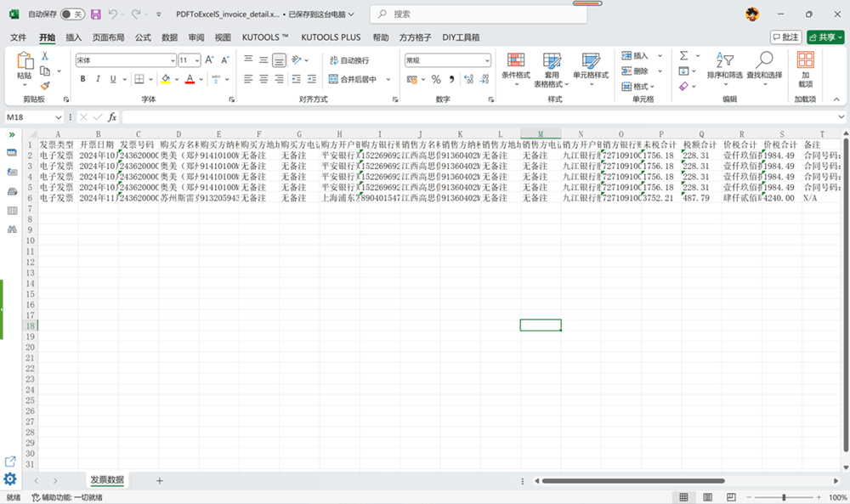Open Find and Select magnifier (查找和选择)
This screenshot has height=504, width=850.
[x=764, y=70]
